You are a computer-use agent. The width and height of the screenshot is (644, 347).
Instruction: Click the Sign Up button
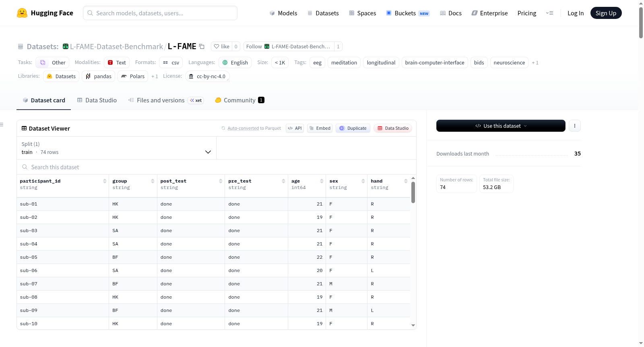point(606,13)
